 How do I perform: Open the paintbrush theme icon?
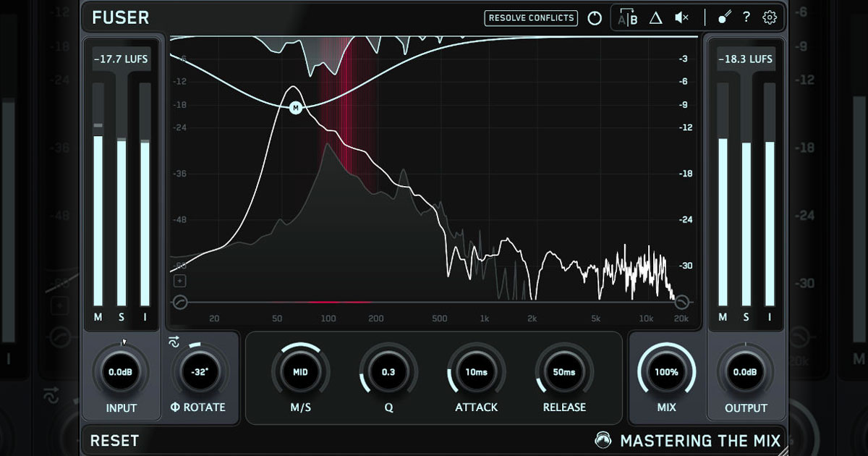point(724,18)
